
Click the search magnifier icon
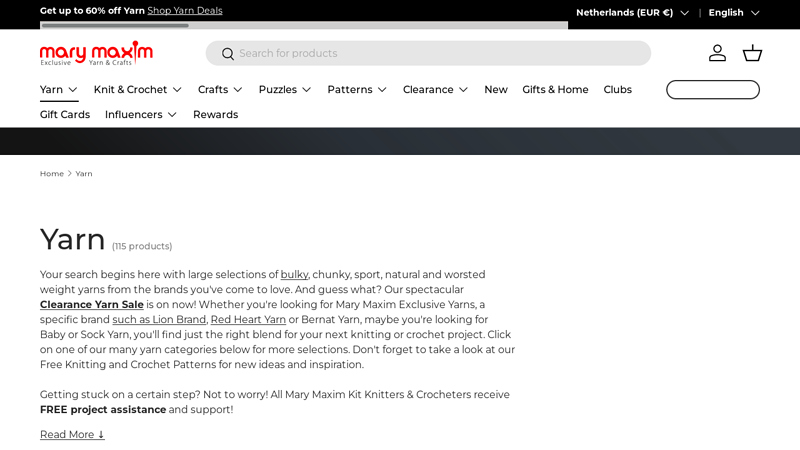(x=228, y=54)
